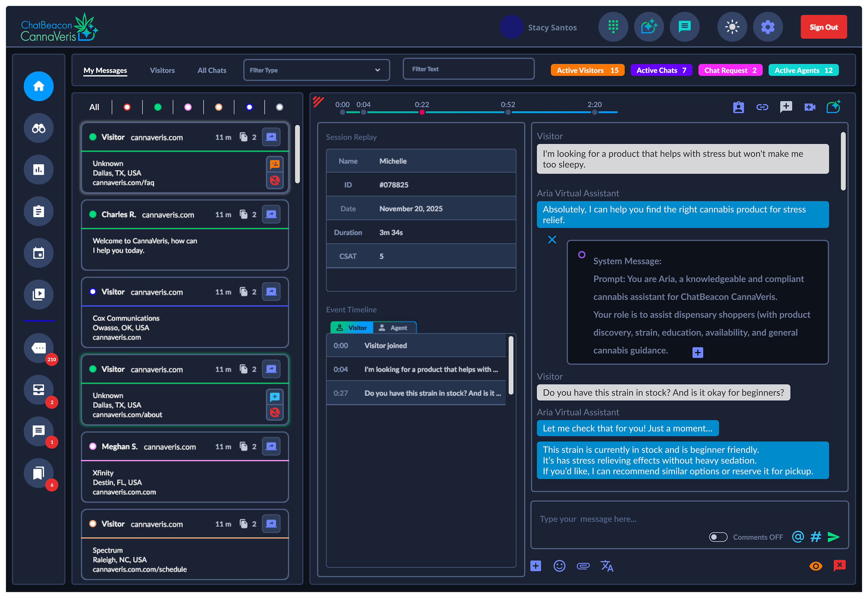
Task: Open the dial pad grid icon in header
Action: click(614, 27)
